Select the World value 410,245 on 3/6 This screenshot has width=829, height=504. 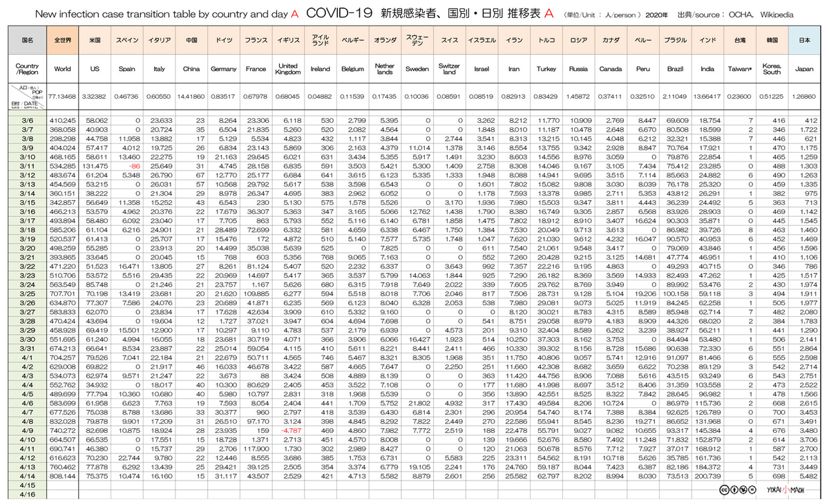click(62, 120)
